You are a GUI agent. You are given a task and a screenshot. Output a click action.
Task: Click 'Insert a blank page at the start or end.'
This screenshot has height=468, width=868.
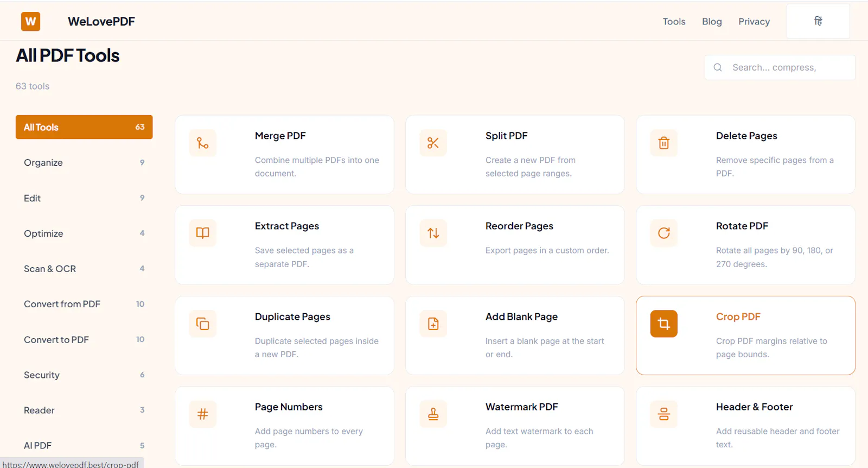coord(545,347)
